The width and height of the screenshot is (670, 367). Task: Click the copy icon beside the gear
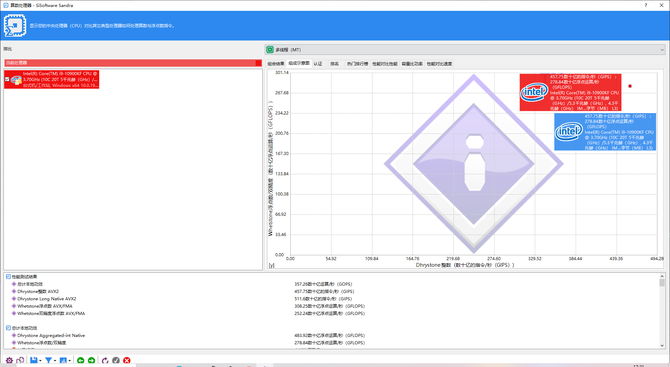(20, 360)
